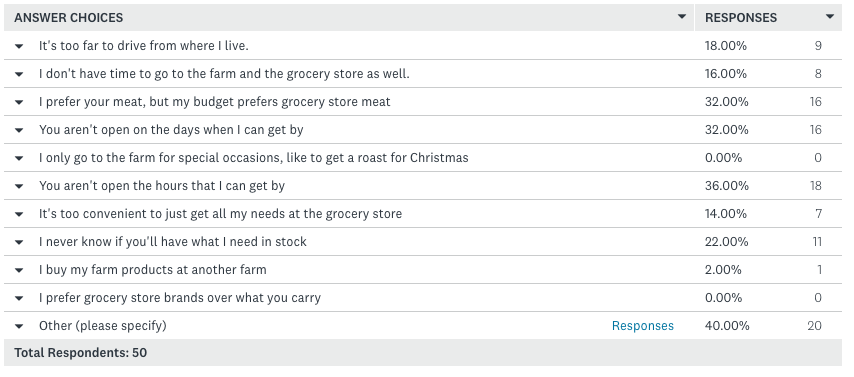Select the "Other (please specify)" answer text

[102, 326]
